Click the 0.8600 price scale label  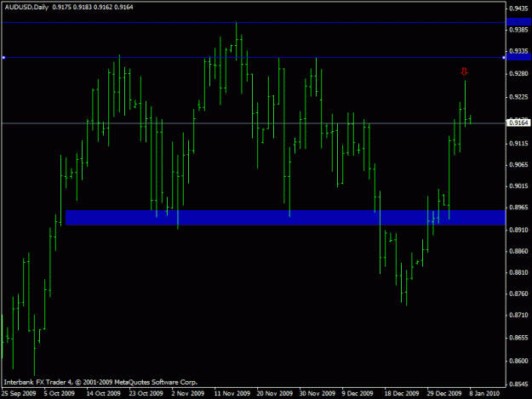(x=518, y=361)
